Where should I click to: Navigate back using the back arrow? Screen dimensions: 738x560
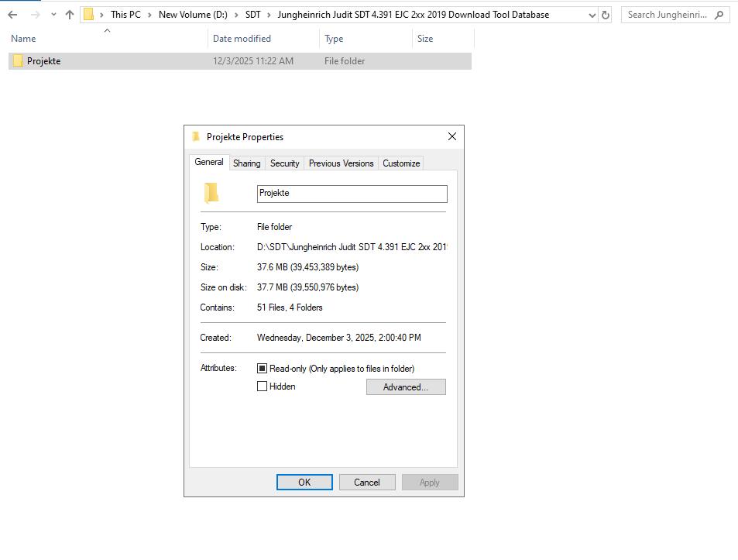(x=12, y=14)
